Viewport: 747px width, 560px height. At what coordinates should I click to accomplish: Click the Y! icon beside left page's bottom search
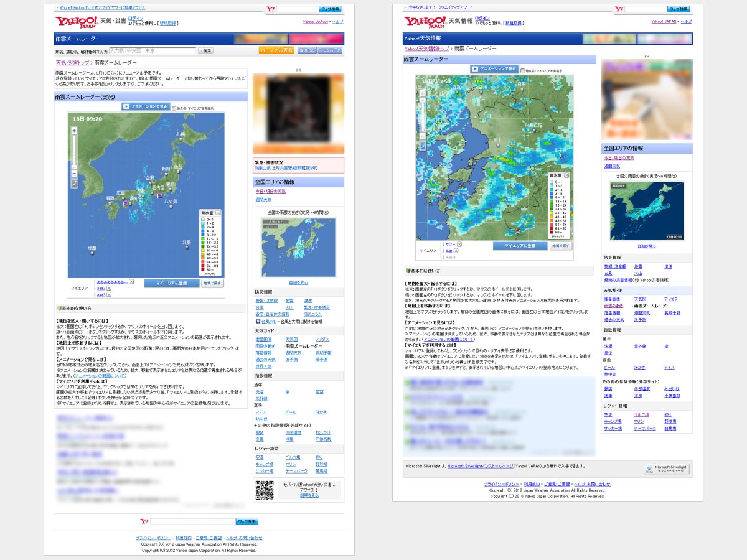point(144,521)
